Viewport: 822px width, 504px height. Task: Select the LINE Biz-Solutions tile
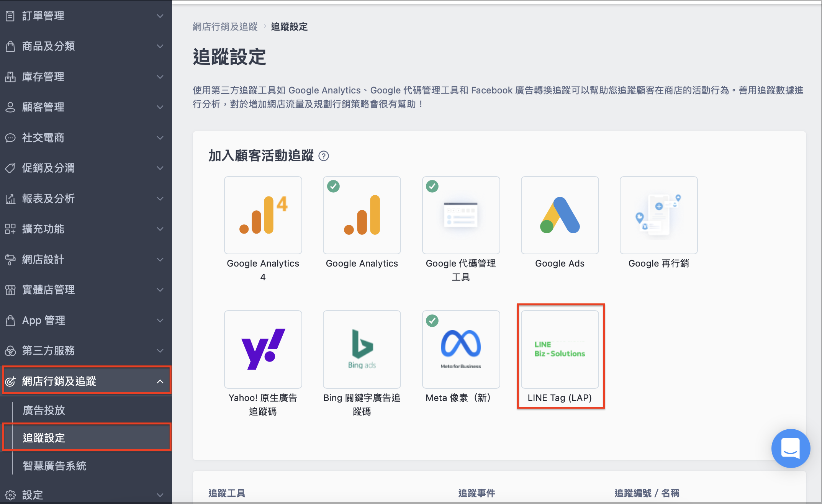pyautogui.click(x=560, y=349)
